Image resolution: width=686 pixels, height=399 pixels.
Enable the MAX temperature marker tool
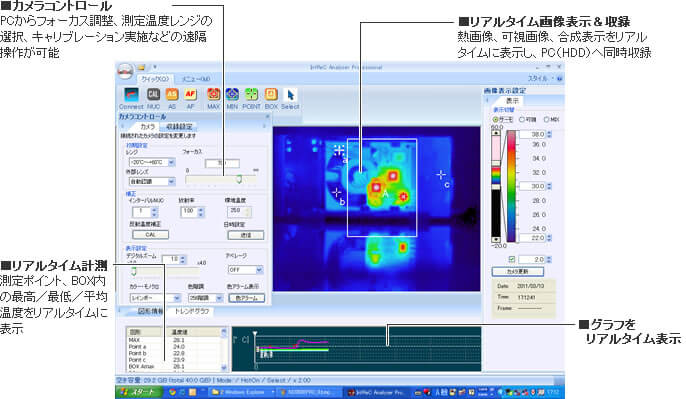214,94
